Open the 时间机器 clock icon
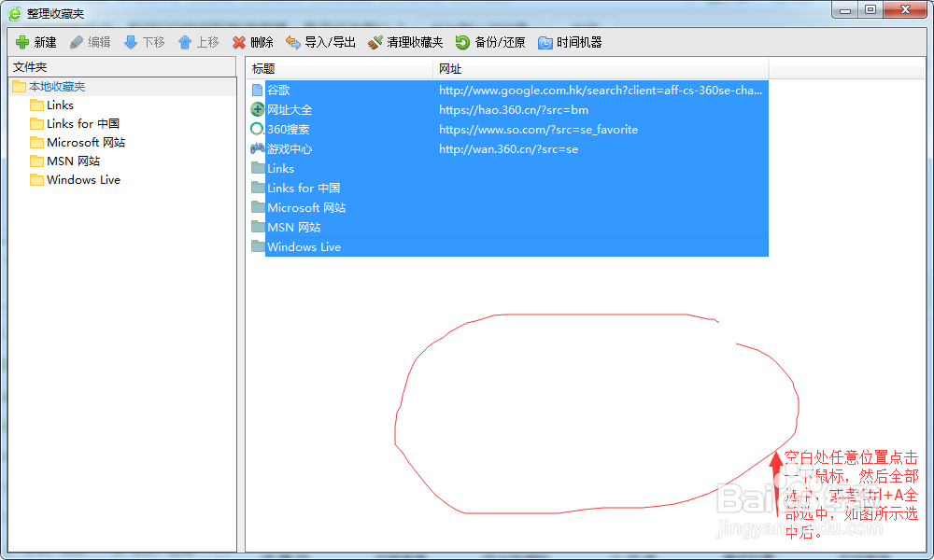The image size is (934, 560). tap(545, 43)
